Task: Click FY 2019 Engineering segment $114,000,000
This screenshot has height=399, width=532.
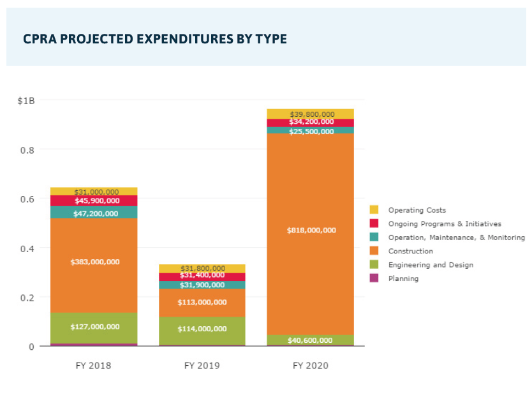Action: (202, 329)
